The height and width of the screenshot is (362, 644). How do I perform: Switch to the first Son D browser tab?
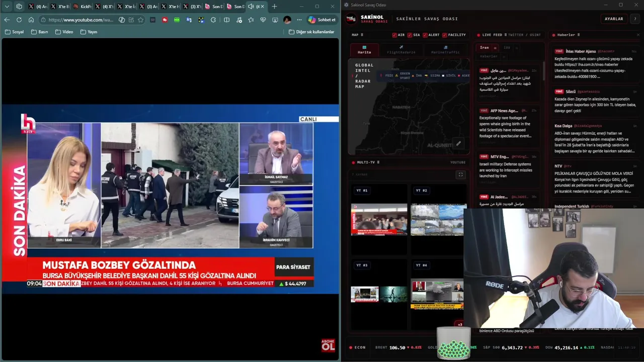[x=214, y=7]
